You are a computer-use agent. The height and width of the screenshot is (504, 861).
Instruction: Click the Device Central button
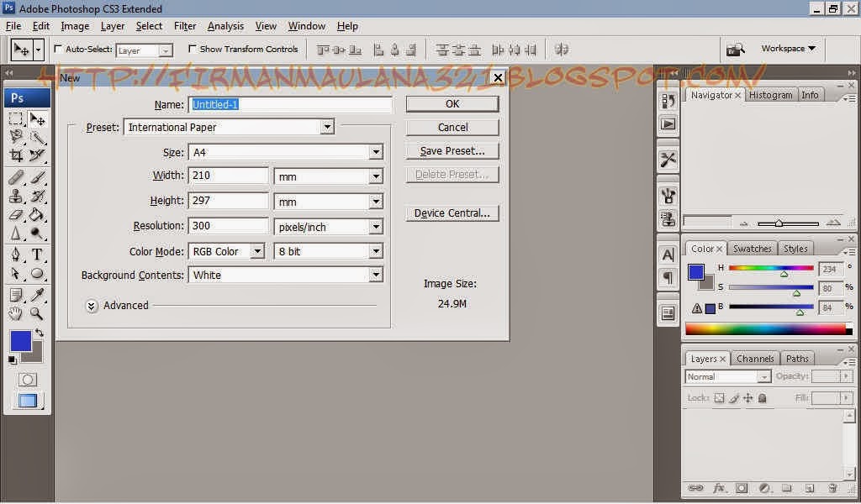452,213
